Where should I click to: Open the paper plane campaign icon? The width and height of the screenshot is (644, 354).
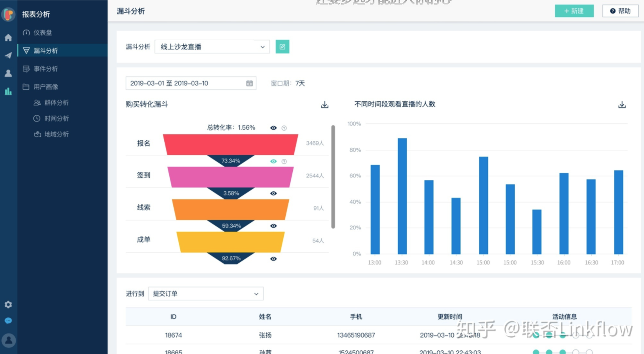pyautogui.click(x=8, y=55)
